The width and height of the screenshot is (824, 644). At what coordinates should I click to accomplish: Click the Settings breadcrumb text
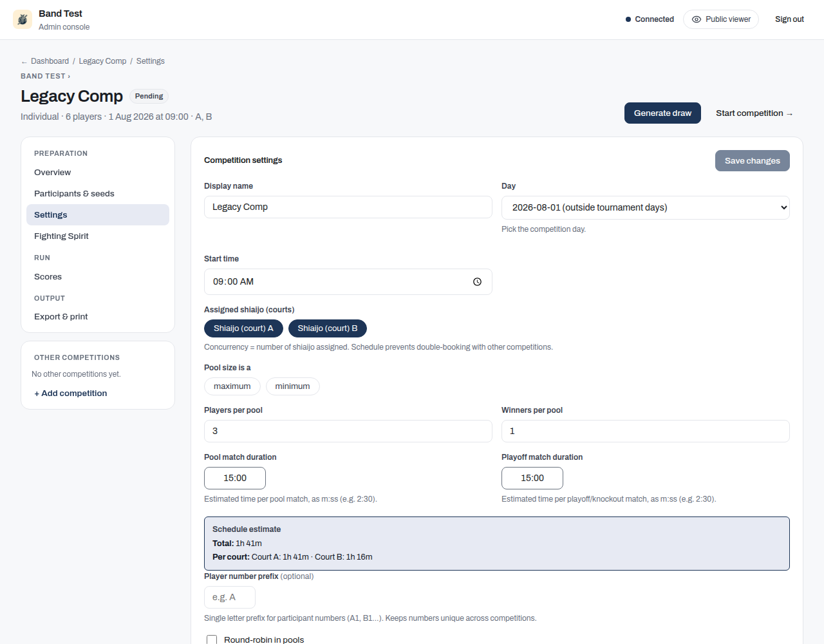tap(151, 61)
